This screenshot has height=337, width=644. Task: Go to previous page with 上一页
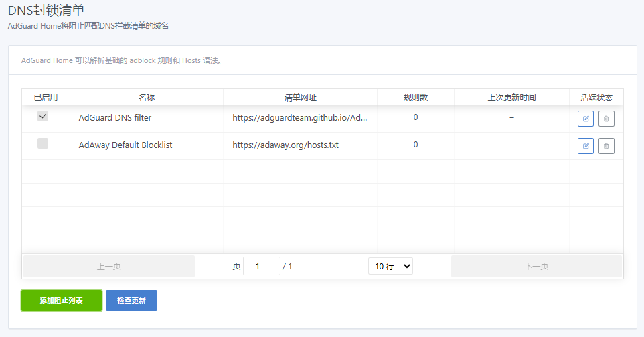click(x=109, y=266)
